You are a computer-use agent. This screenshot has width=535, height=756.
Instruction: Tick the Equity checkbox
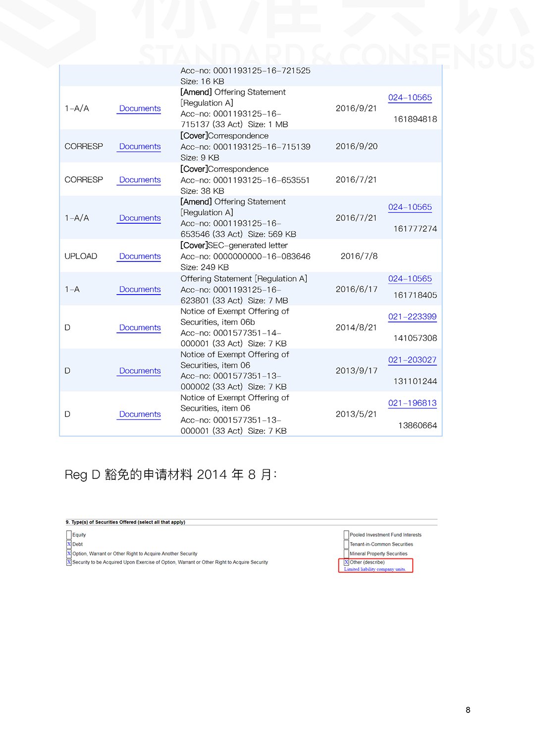tap(69, 535)
